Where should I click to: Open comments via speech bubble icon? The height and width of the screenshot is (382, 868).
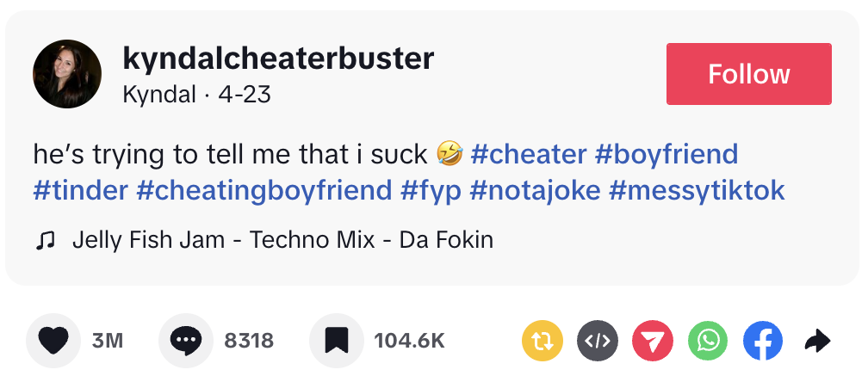click(185, 341)
